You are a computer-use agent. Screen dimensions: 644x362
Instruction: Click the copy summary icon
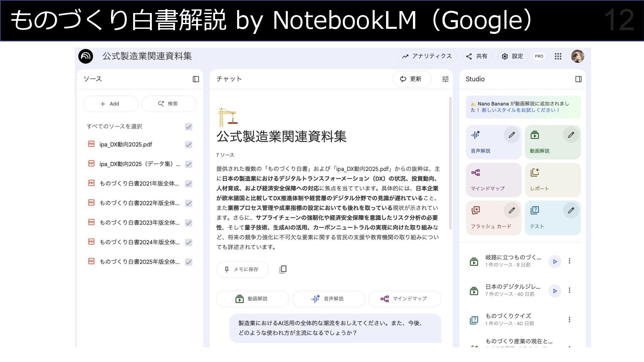pos(283,269)
